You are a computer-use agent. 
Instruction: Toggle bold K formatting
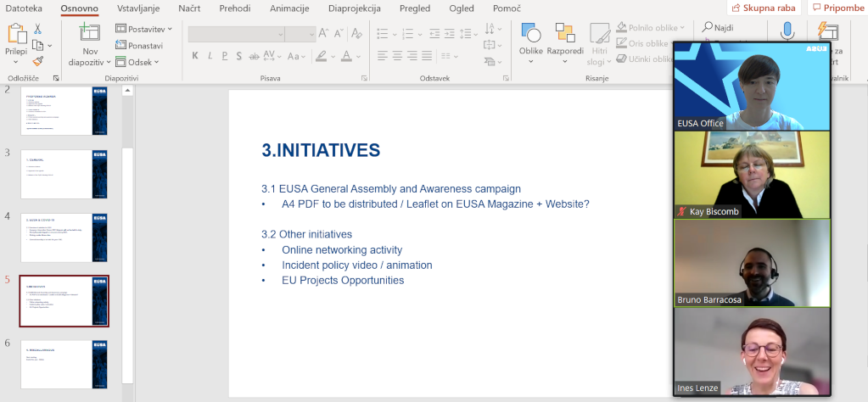(195, 56)
